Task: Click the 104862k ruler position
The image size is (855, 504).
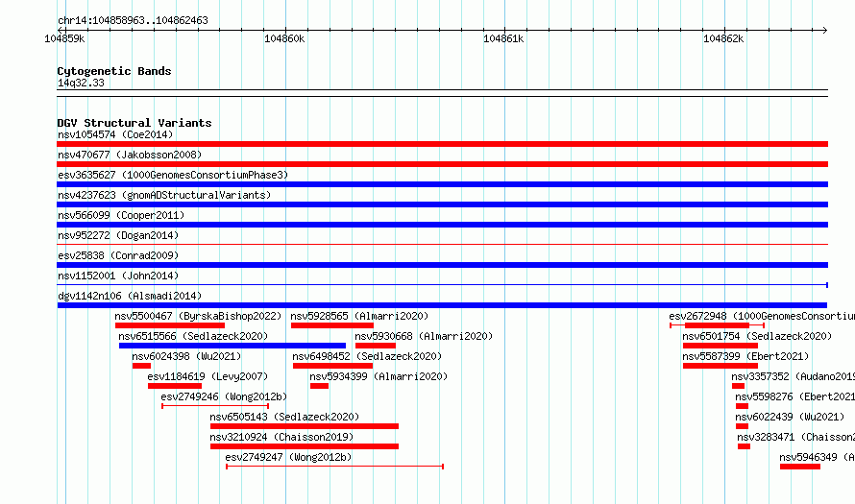Action: pyautogui.click(x=723, y=38)
